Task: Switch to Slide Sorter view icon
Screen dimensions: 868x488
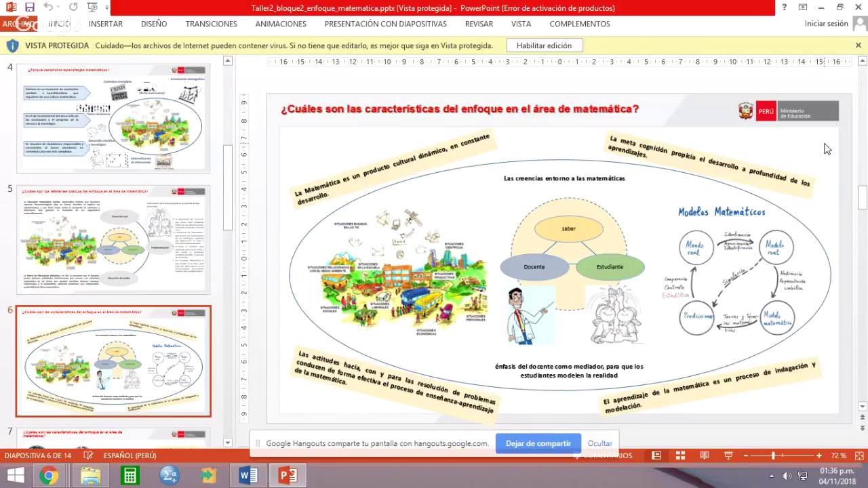Action: [680, 455]
